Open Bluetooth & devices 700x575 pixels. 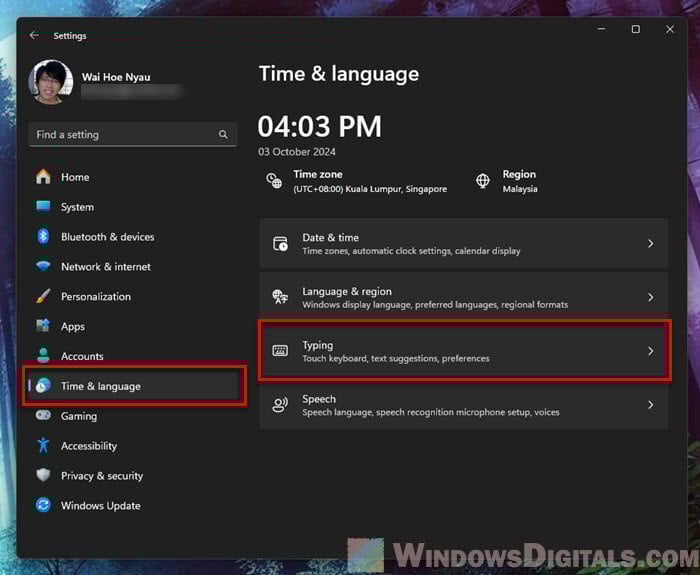[133, 237]
